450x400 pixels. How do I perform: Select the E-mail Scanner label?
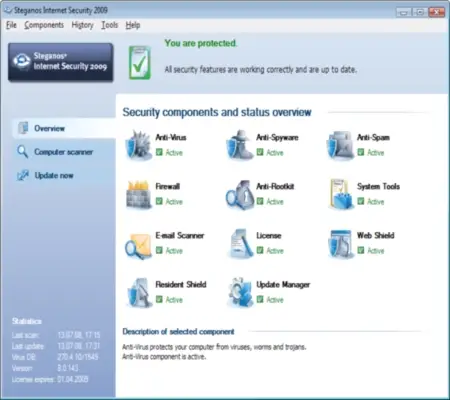coord(180,235)
